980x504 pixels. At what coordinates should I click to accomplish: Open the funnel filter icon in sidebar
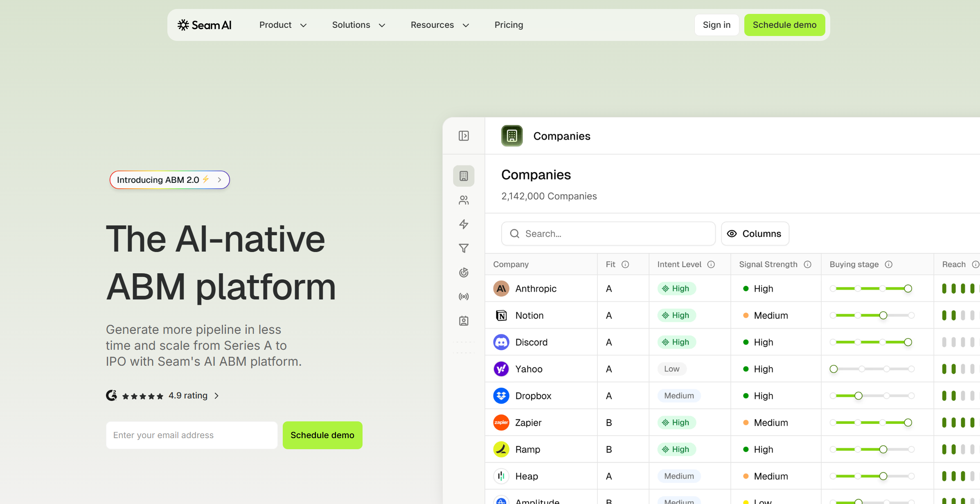[x=464, y=248]
